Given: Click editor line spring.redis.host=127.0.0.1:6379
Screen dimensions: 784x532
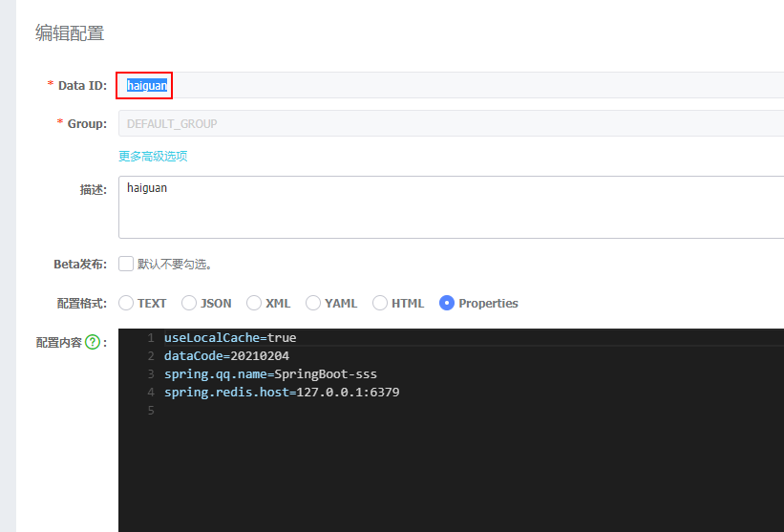Looking at the screenshot, I should point(282,392).
